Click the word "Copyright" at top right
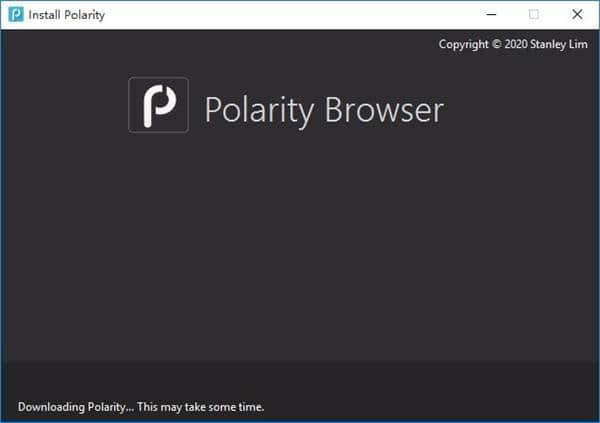Viewport: 600px width, 423px height. coord(464,44)
